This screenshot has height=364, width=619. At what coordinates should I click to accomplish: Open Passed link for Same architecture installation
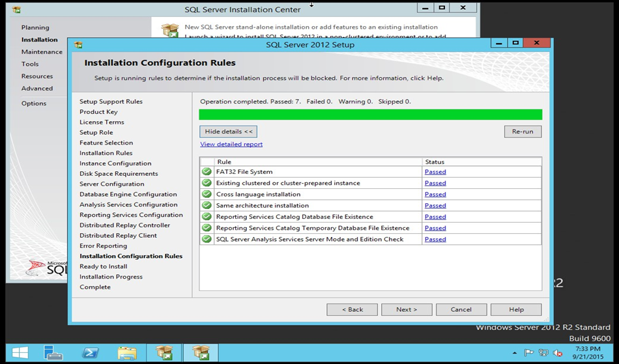[x=435, y=206]
